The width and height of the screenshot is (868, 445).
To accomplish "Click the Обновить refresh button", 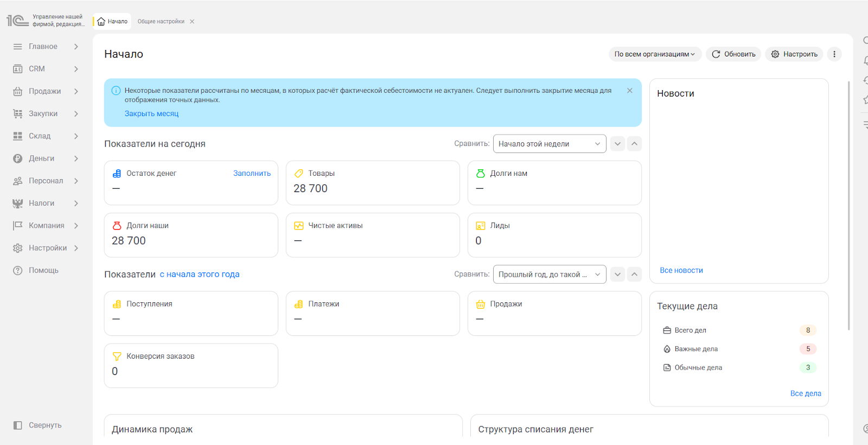I will (733, 54).
